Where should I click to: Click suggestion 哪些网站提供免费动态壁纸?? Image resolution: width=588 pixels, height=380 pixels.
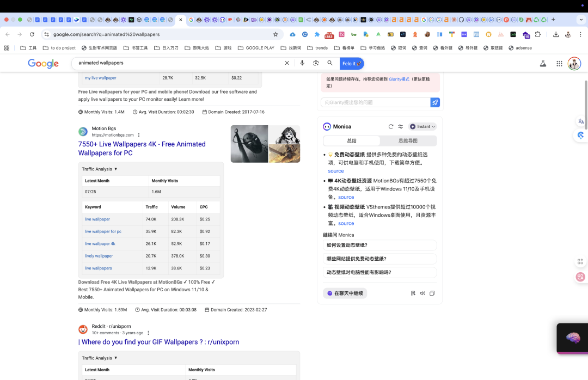tap(379, 259)
